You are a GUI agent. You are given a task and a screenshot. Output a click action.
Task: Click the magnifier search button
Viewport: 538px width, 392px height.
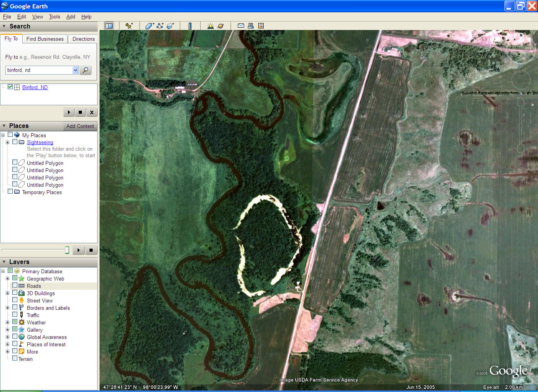[x=85, y=70]
